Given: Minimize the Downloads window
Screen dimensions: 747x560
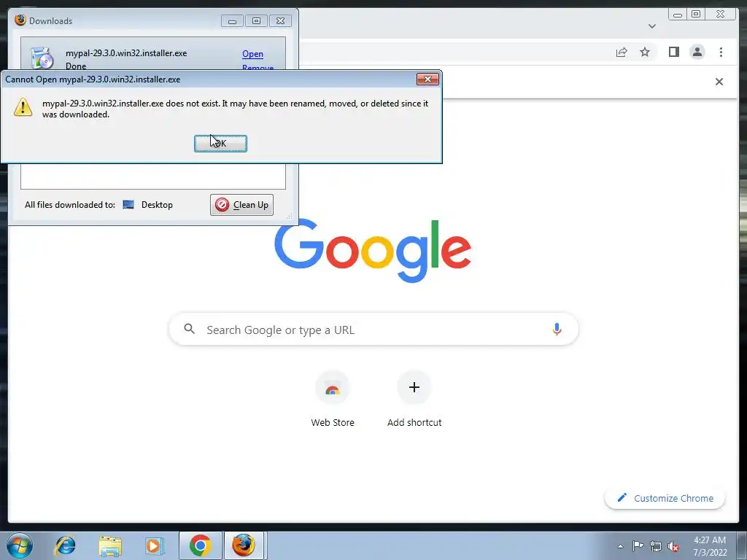Looking at the screenshot, I should click(x=232, y=21).
